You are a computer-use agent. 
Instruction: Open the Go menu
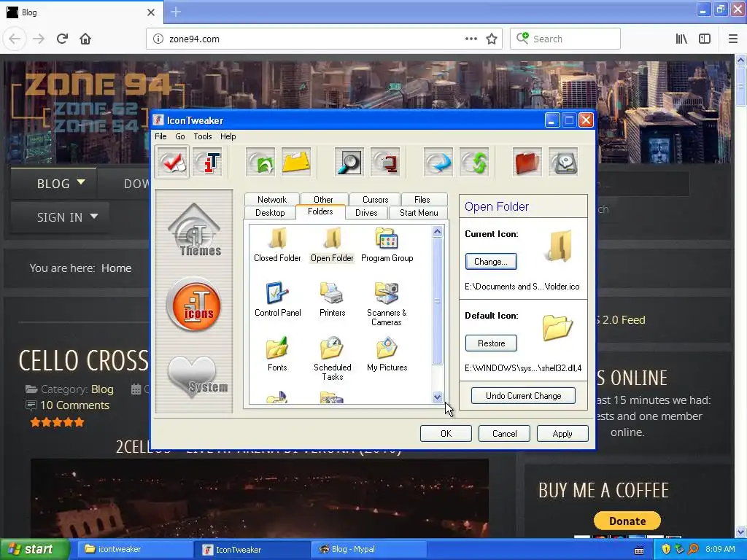point(180,136)
